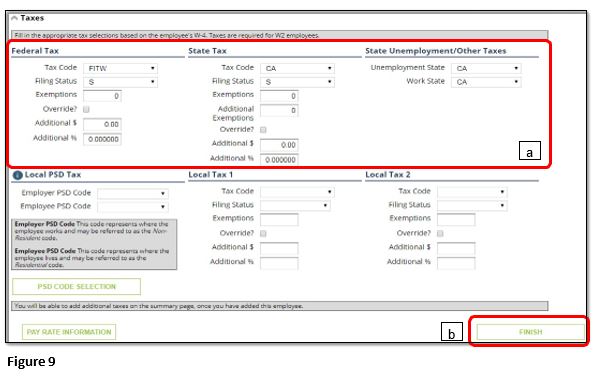Click the Employer PSD Code help text
Image resolution: width=595 pixels, height=376 pixels.
[92, 231]
